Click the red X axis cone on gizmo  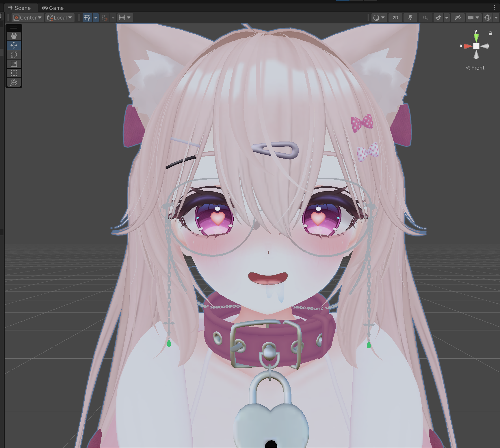coord(467,46)
